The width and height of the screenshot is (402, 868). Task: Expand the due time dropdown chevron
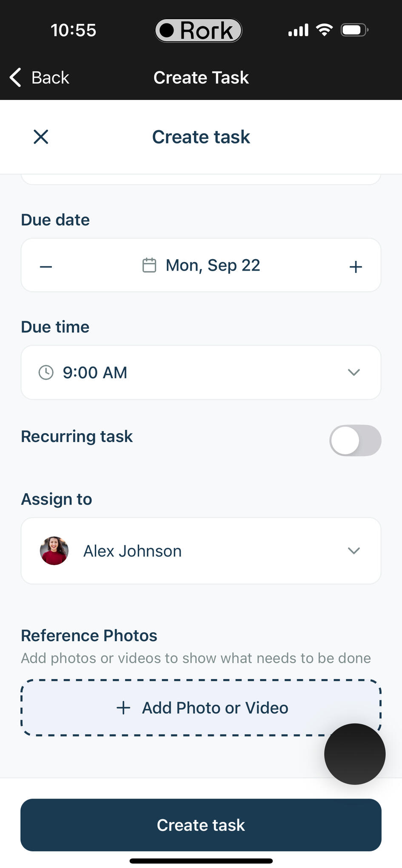354,372
